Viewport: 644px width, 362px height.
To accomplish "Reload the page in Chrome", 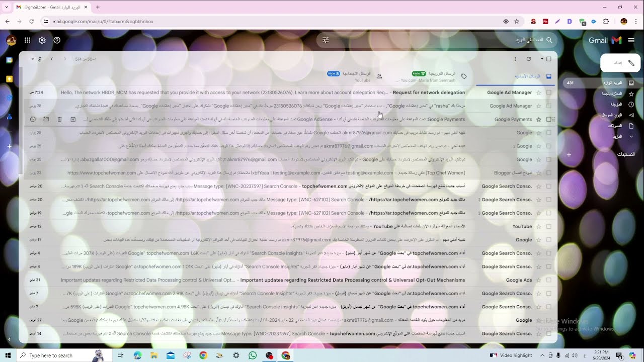I will point(31,22).
